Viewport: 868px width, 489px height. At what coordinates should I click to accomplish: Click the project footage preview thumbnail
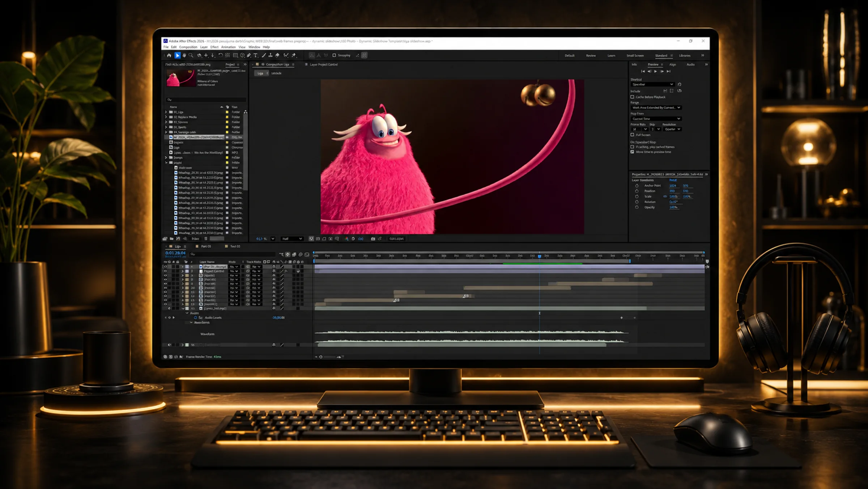pyautogui.click(x=180, y=78)
